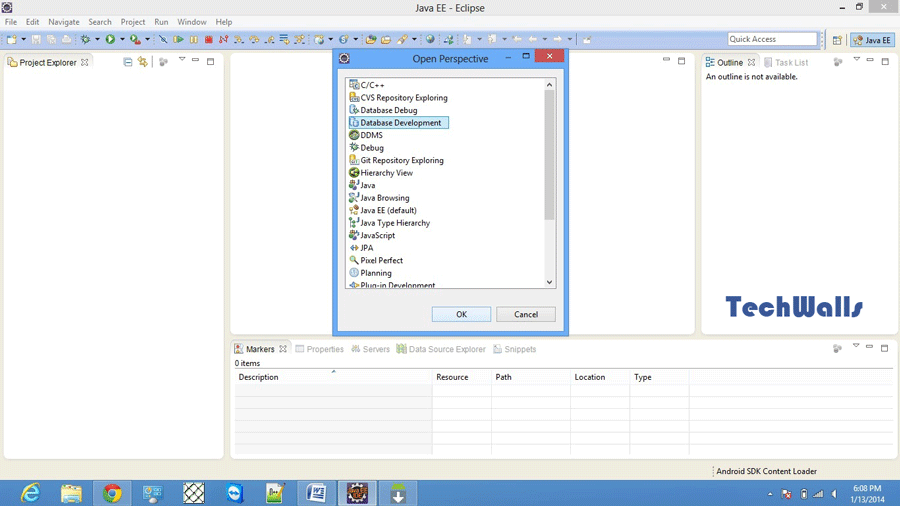The width and height of the screenshot is (900, 506).
Task: Click the Search flashlight toolbar icon
Action: point(402,40)
